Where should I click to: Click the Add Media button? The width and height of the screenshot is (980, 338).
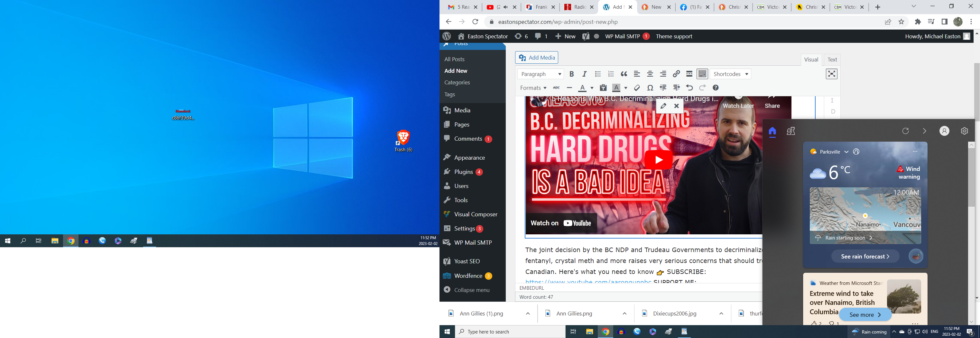[536, 58]
